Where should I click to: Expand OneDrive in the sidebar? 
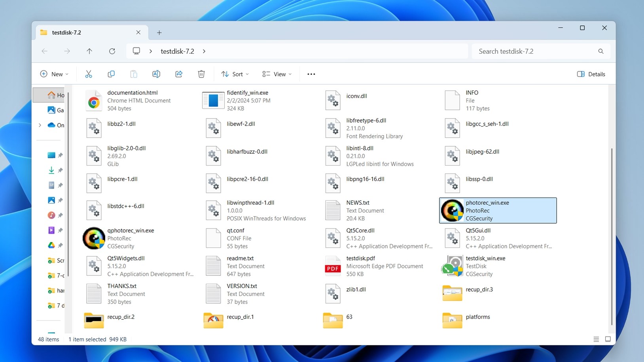click(x=40, y=125)
